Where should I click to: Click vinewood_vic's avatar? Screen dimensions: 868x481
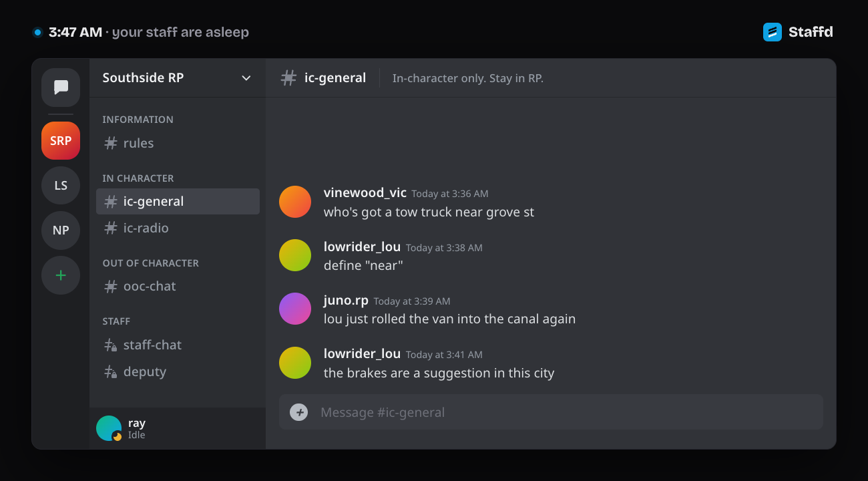pos(295,202)
